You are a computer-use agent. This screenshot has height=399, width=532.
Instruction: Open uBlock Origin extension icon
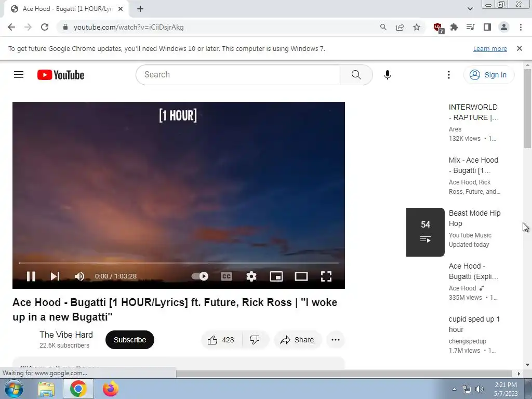438,28
